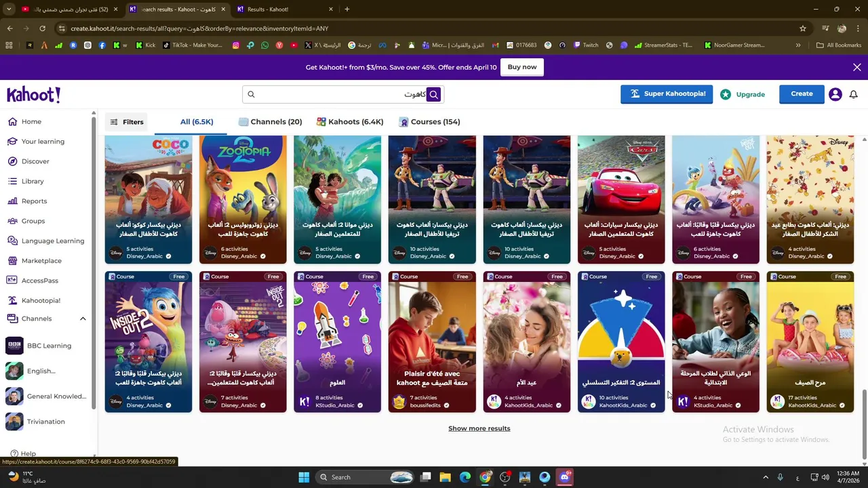Open the Plaisir d'été avec kahoot course
This screenshot has width=868, height=488.
[x=432, y=342]
